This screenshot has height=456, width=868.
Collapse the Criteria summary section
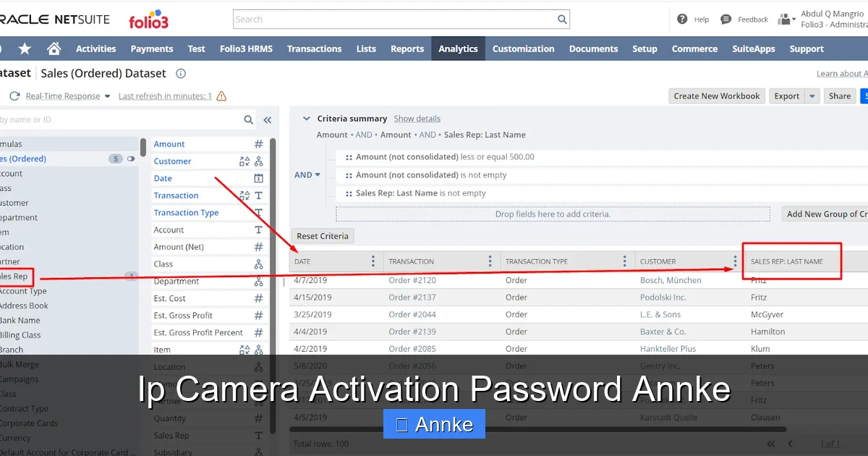pos(306,119)
